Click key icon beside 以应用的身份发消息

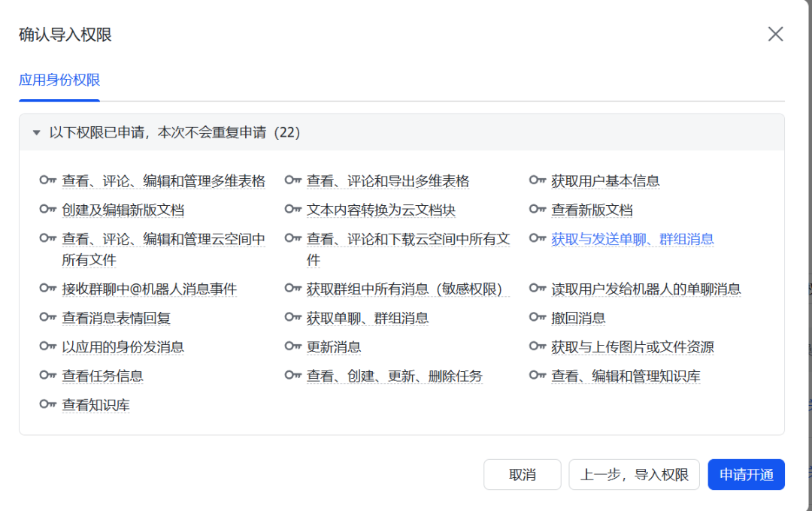coord(47,346)
